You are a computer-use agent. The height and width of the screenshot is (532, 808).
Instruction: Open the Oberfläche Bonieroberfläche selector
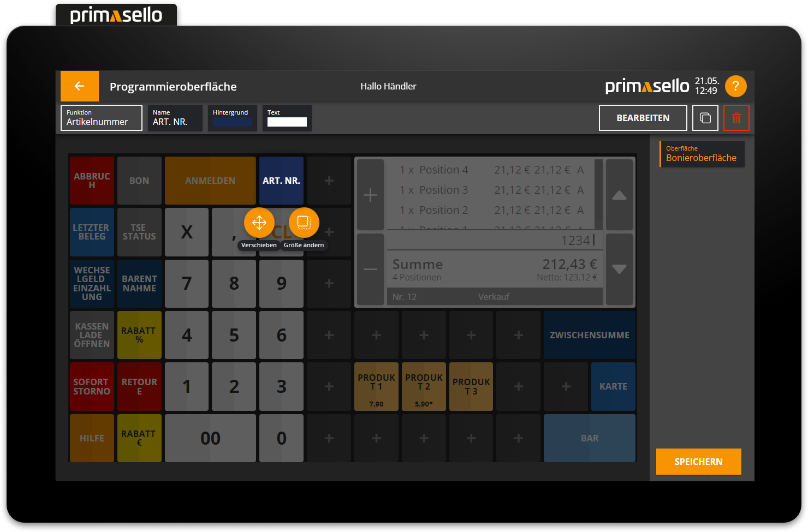coord(702,154)
